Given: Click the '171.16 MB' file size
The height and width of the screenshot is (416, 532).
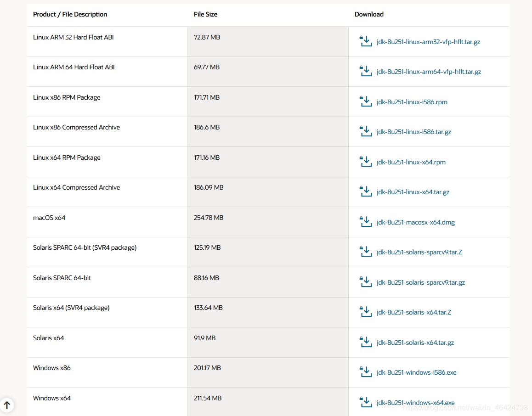Looking at the screenshot, I should pos(207,157).
